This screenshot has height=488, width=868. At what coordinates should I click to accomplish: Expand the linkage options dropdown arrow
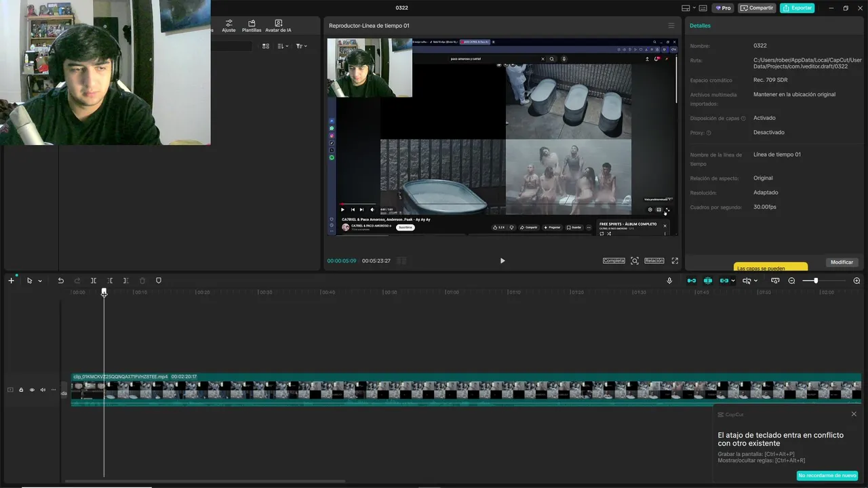(x=734, y=281)
